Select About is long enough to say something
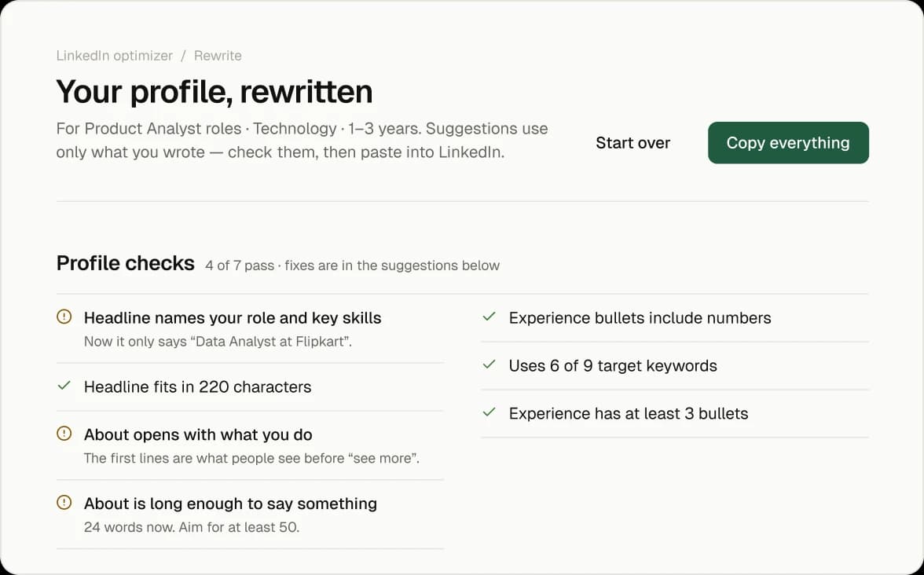This screenshot has width=924, height=575. 250,515
